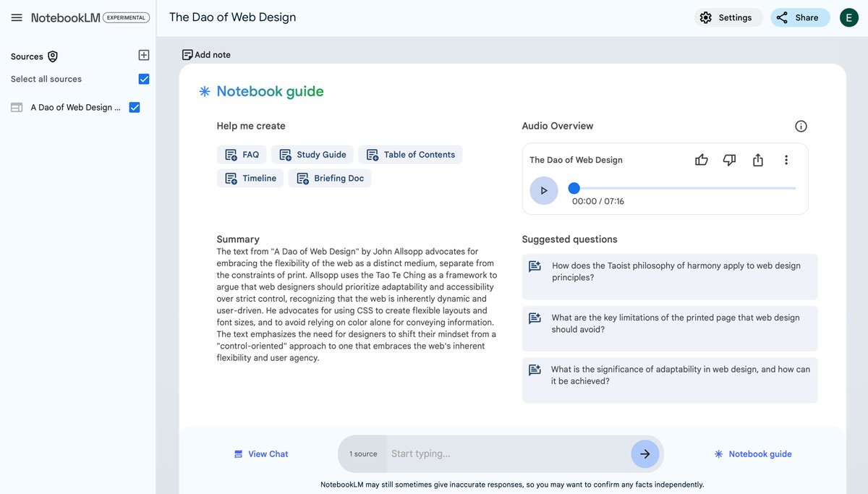This screenshot has width=868, height=494.
Task: Switch to Notebook guide tab
Action: click(x=752, y=453)
